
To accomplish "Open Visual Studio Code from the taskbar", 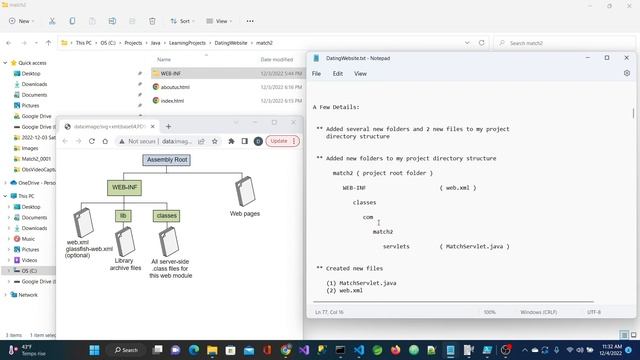I will 359,350.
